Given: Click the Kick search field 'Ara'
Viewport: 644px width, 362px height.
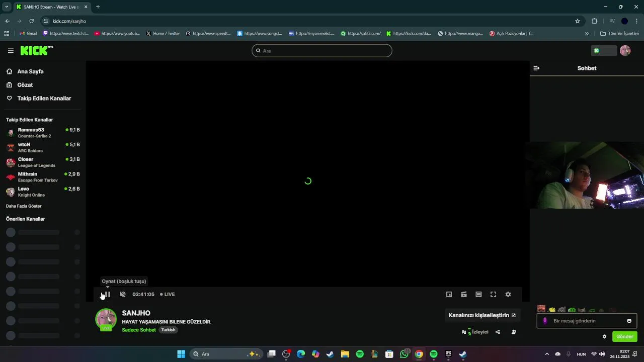Looking at the screenshot, I should [x=322, y=51].
